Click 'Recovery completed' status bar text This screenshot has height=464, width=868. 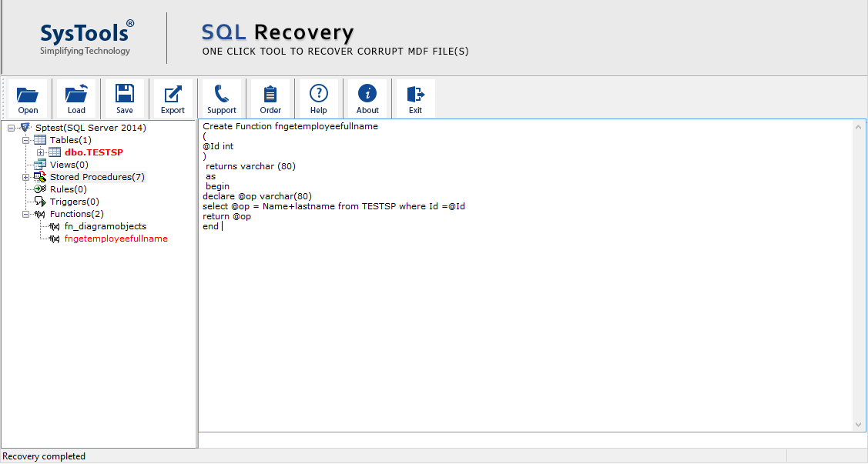[x=44, y=456]
